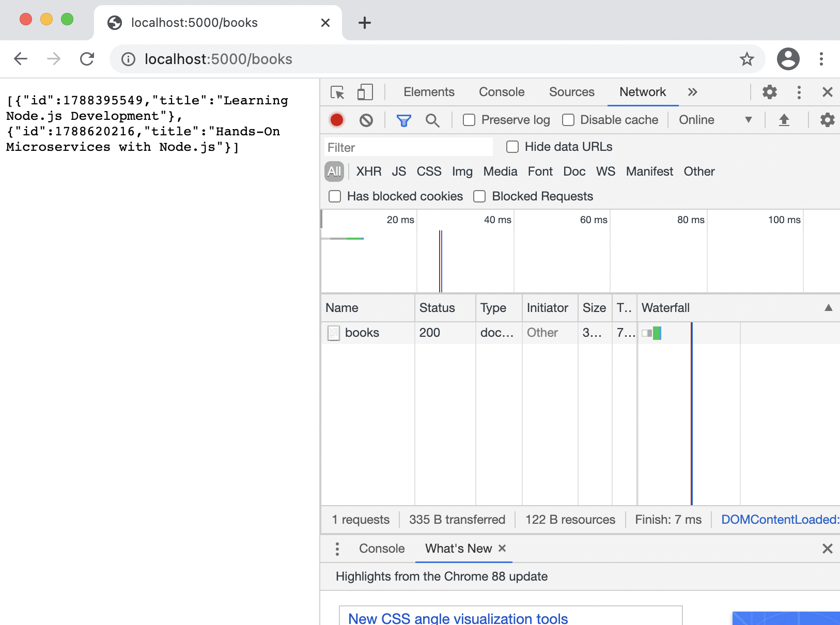Switch to the Elements tab

429,92
